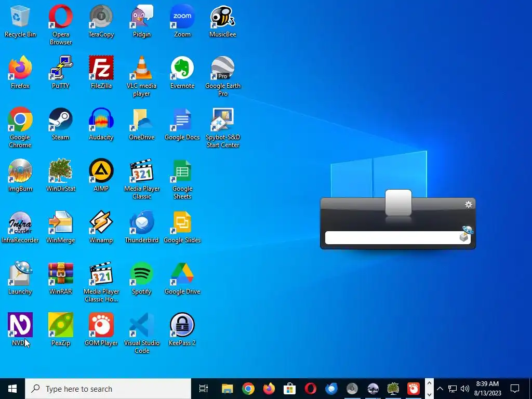Open the volume control tray icon

click(465, 389)
